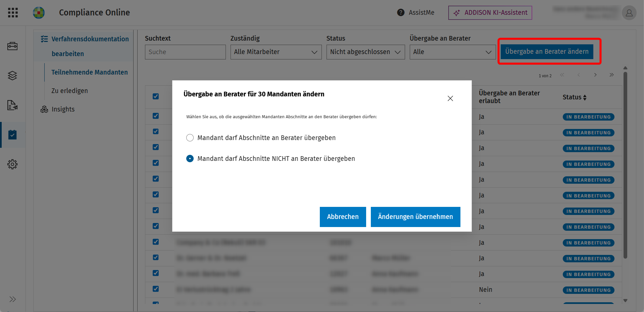
Task: Open ADDISON KI-Assistent button
Action: coord(490,13)
